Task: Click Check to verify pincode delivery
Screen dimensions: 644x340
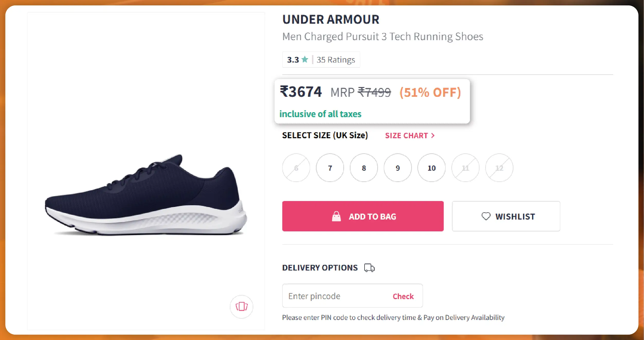Action: (x=403, y=296)
